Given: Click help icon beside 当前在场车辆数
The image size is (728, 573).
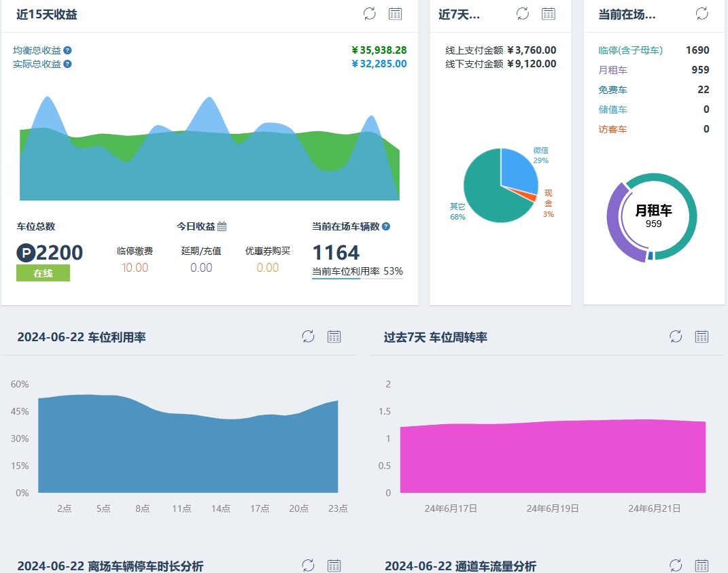Looking at the screenshot, I should point(386,226).
